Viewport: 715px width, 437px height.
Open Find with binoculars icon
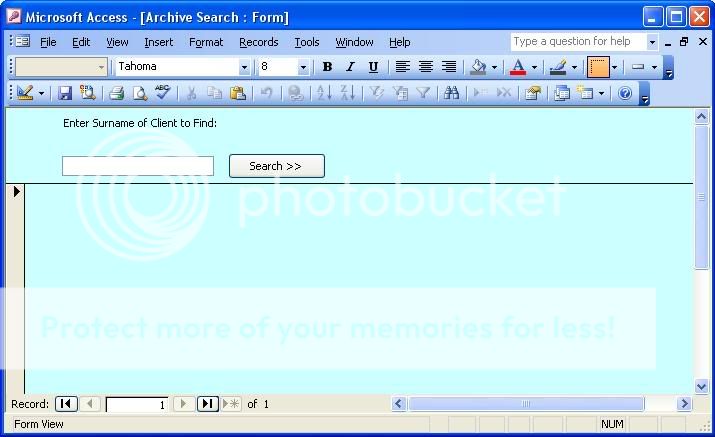451,93
